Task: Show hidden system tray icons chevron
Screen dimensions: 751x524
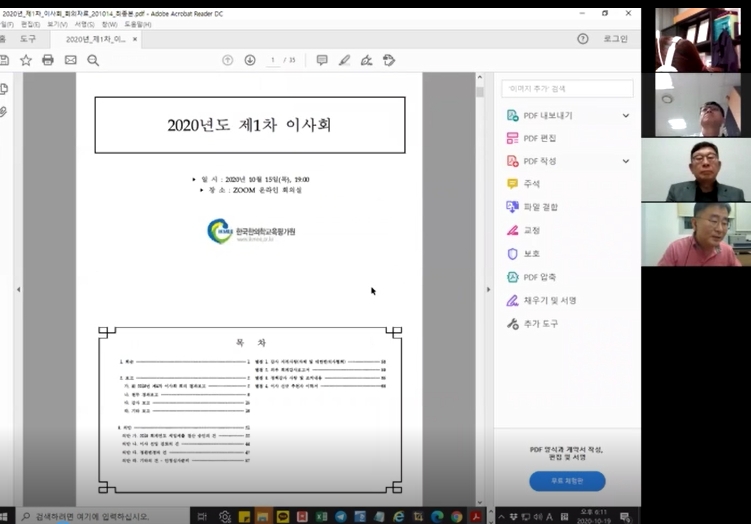Action: tap(501, 516)
